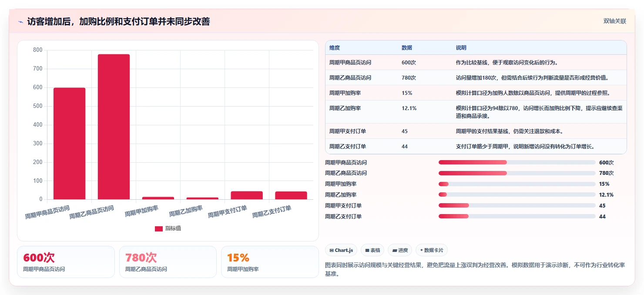The height and width of the screenshot is (295, 644).
Task: Click the 周期乙商品页访问 progress bar
Action: coord(517,173)
